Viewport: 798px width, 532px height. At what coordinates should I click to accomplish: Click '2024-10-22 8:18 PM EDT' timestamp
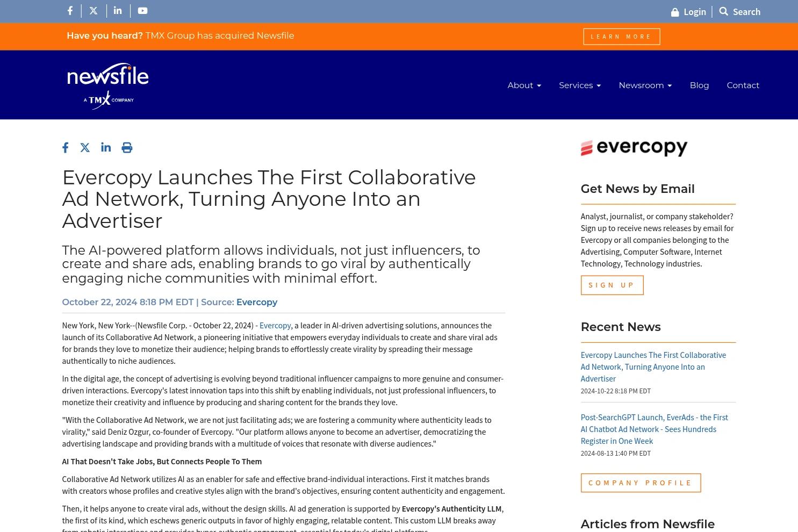click(616, 391)
